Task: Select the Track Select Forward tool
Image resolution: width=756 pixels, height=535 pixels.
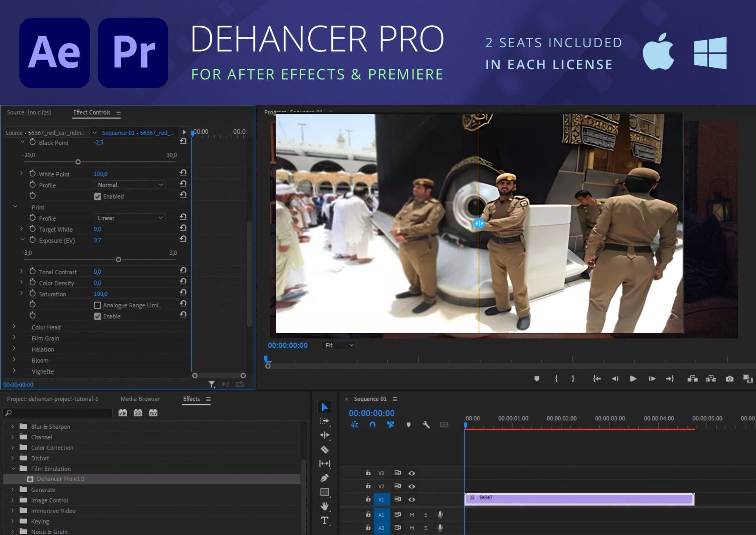Action: pos(324,421)
